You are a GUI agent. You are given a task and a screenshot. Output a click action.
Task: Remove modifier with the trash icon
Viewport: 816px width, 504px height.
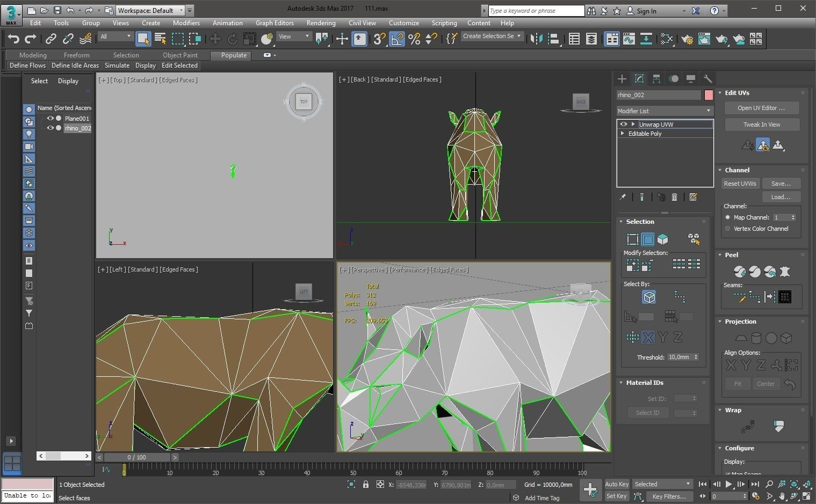pos(675,197)
